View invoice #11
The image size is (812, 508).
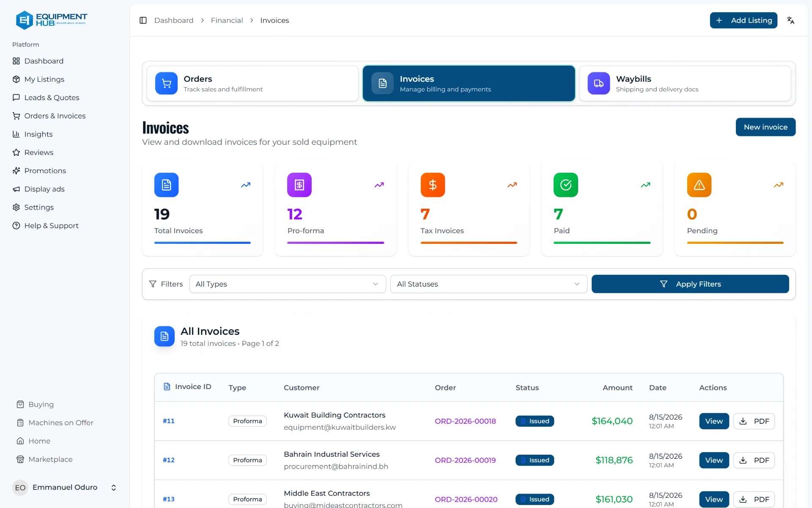click(714, 421)
